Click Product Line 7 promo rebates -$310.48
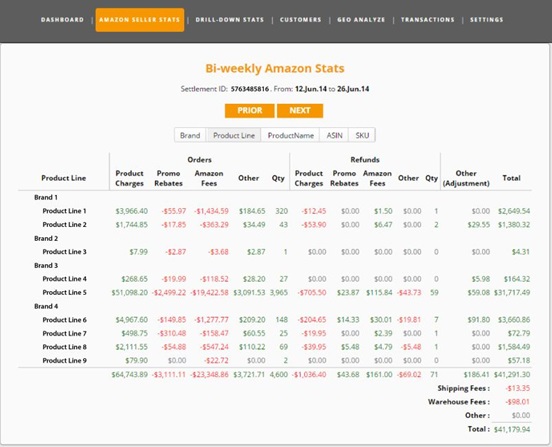Image resolution: width=552 pixels, height=447 pixels. (x=171, y=333)
